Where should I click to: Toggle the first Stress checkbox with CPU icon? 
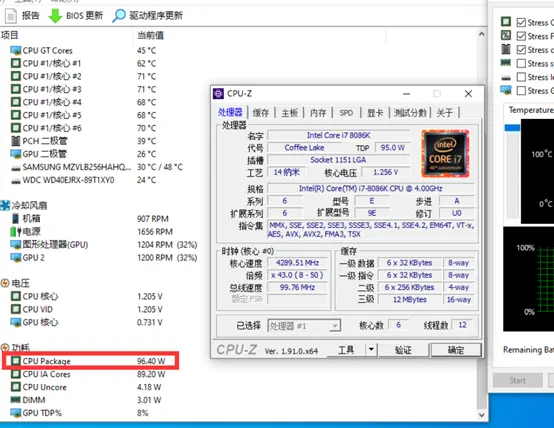coord(521,22)
